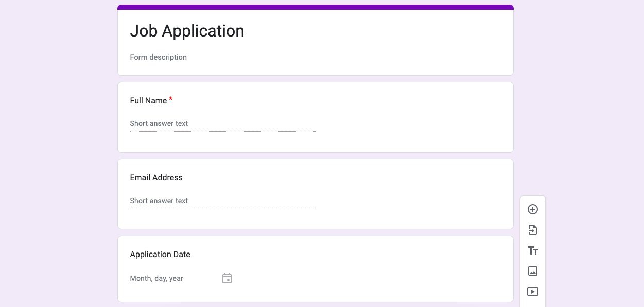This screenshot has width=644, height=307.
Task: Edit the Job Application form title
Action: pos(187,31)
